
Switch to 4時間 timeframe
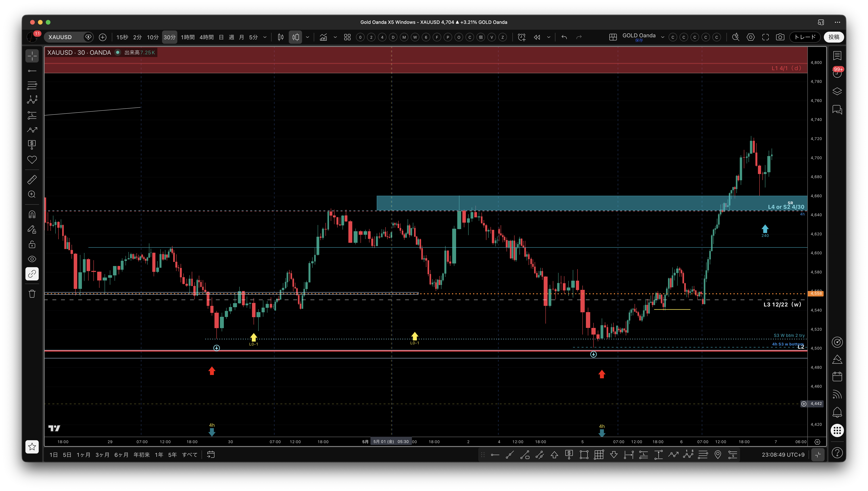click(x=206, y=37)
